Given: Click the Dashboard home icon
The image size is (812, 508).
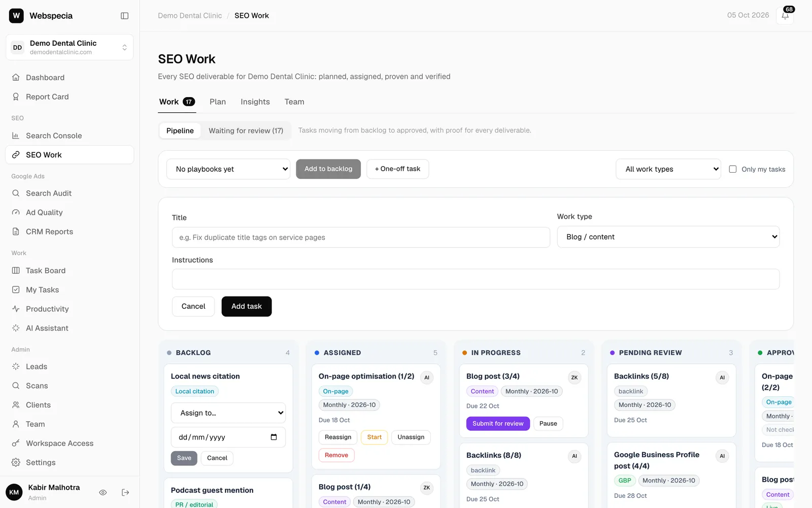Looking at the screenshot, I should pos(16,77).
